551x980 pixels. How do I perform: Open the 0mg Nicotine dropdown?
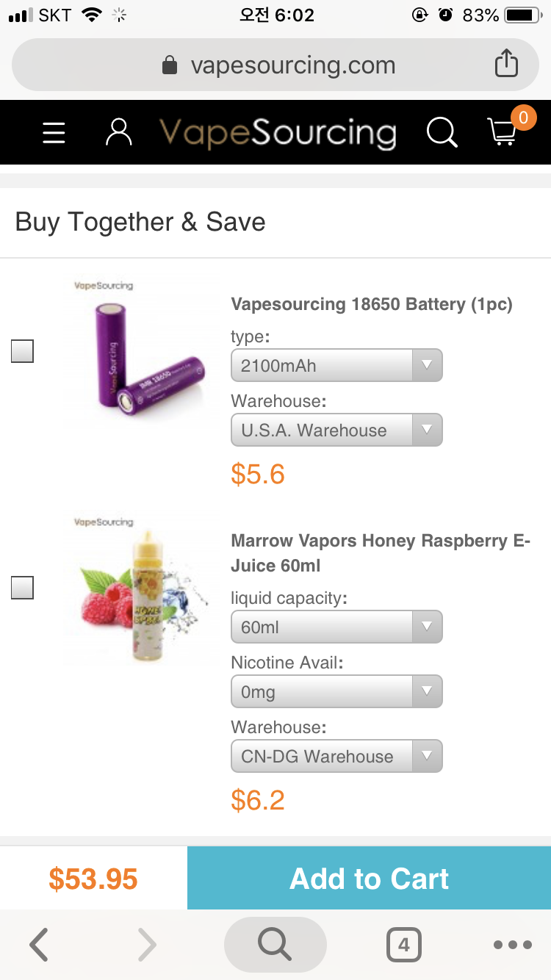[336, 692]
